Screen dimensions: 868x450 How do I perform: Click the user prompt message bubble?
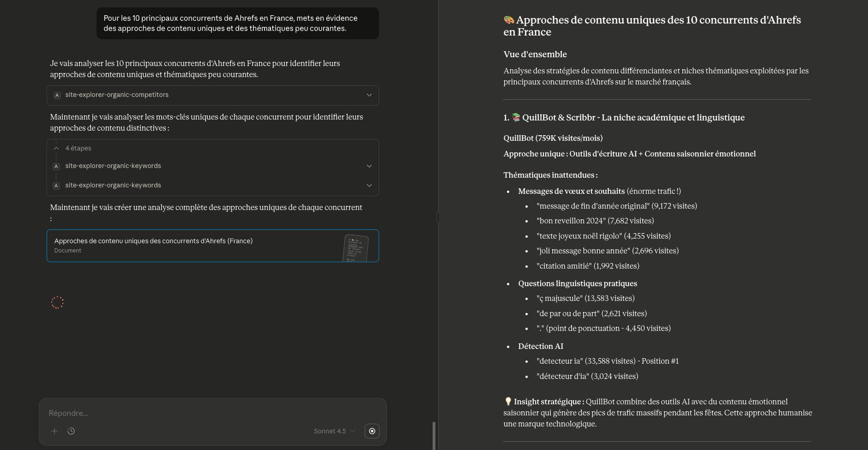(237, 24)
